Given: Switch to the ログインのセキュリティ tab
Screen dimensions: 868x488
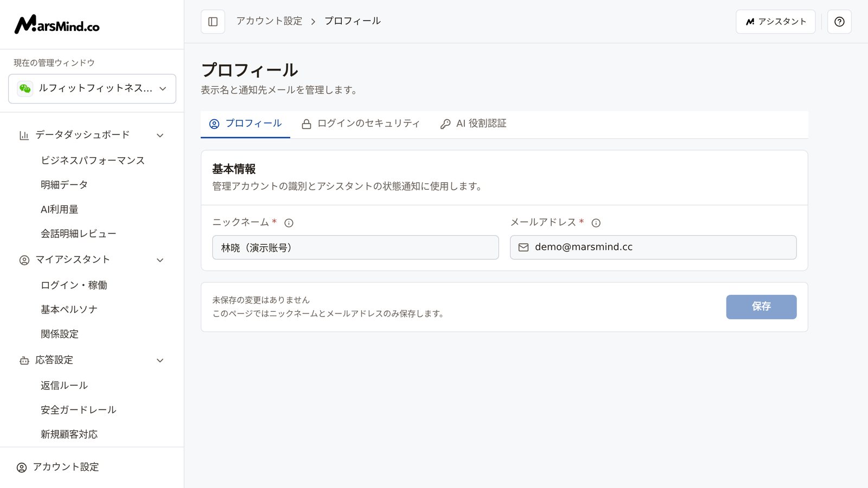Looking at the screenshot, I should [361, 124].
